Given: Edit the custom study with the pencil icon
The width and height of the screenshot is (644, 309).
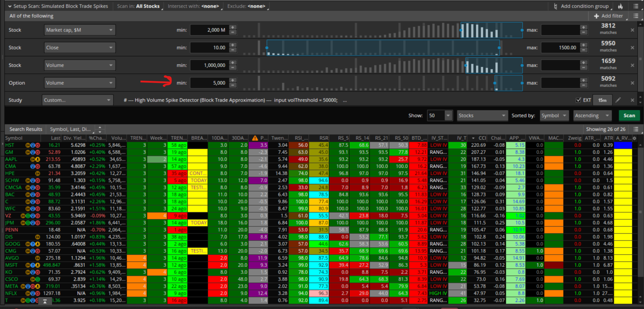Looking at the screenshot, I should tap(618, 100).
